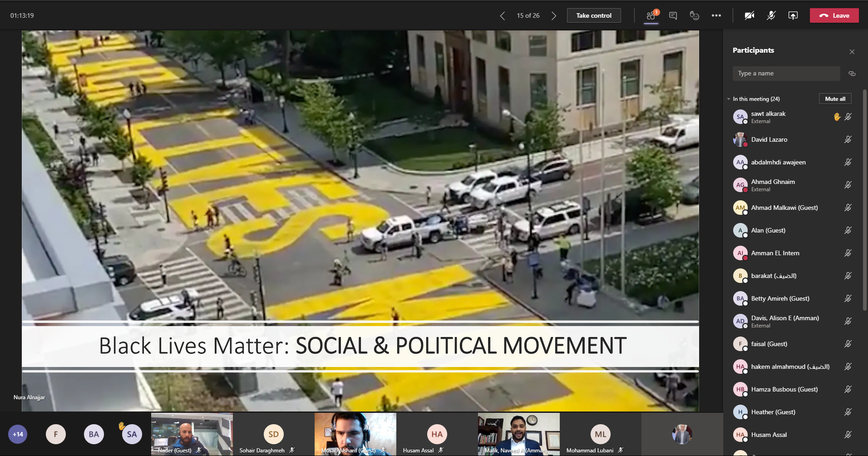868x456 pixels.
Task: Click Mute all participants button
Action: coord(835,99)
